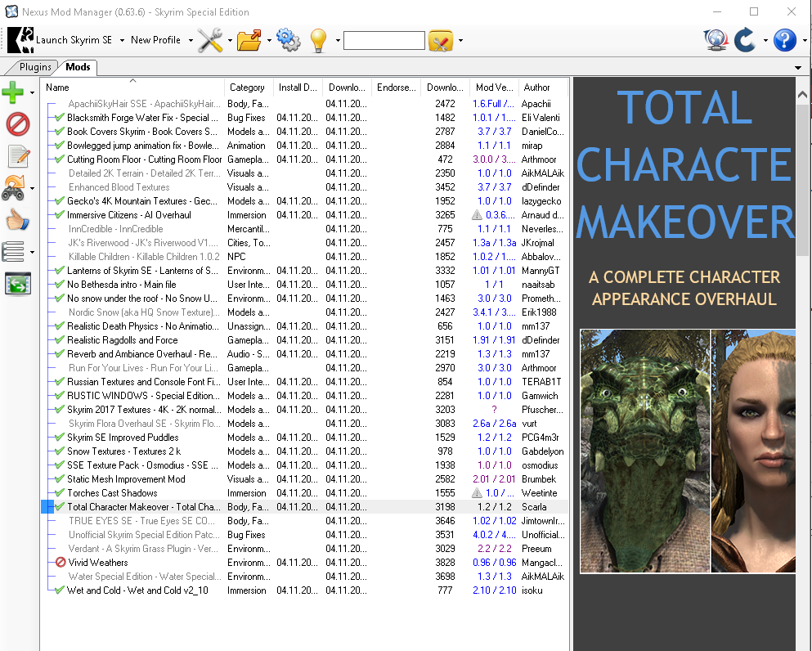Open the tools wrench and screwdriver icon
The width and height of the screenshot is (812, 651).
click(x=209, y=40)
